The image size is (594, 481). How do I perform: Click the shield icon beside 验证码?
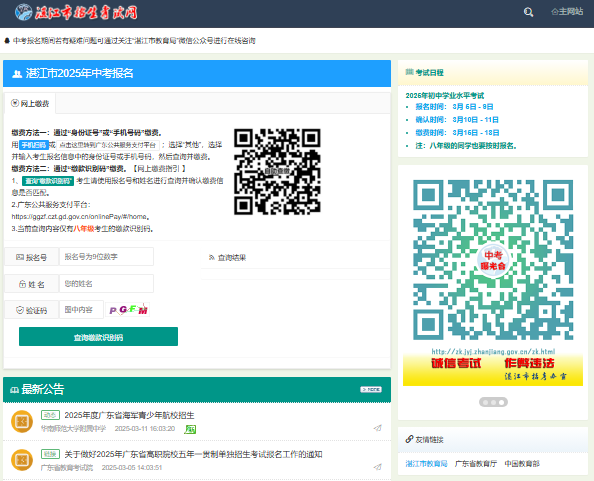20,310
